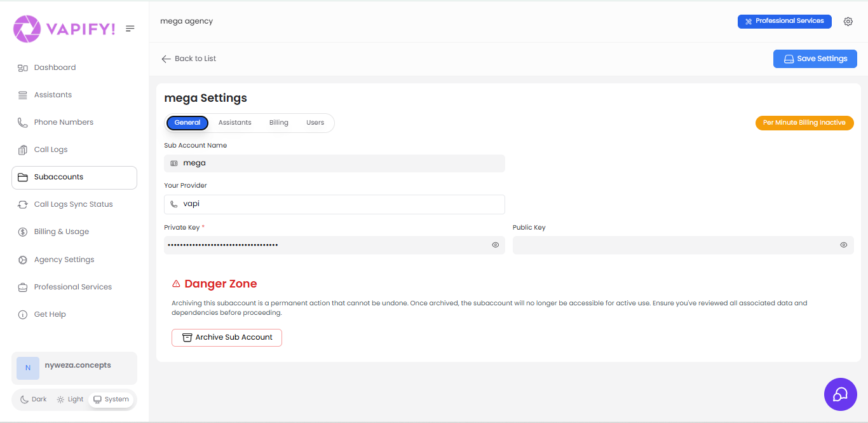Open the settings gear in the header
This screenshot has width=868, height=423.
tap(848, 21)
